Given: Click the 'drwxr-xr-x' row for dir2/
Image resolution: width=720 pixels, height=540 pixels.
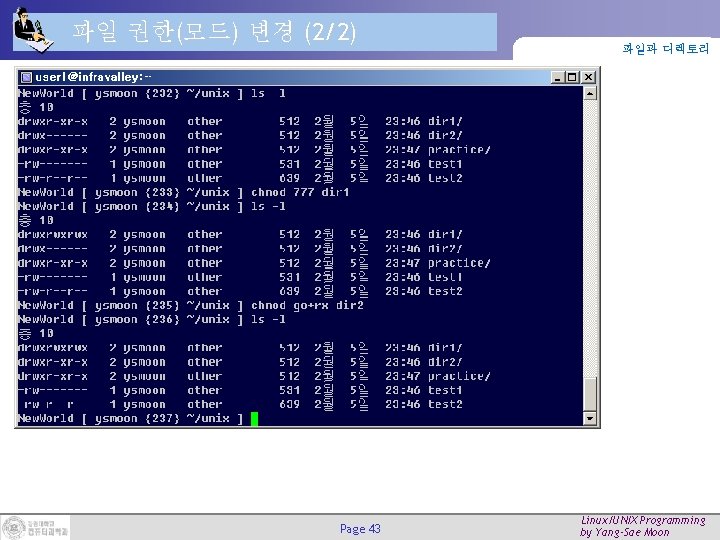Looking at the screenshot, I should coord(240,362).
